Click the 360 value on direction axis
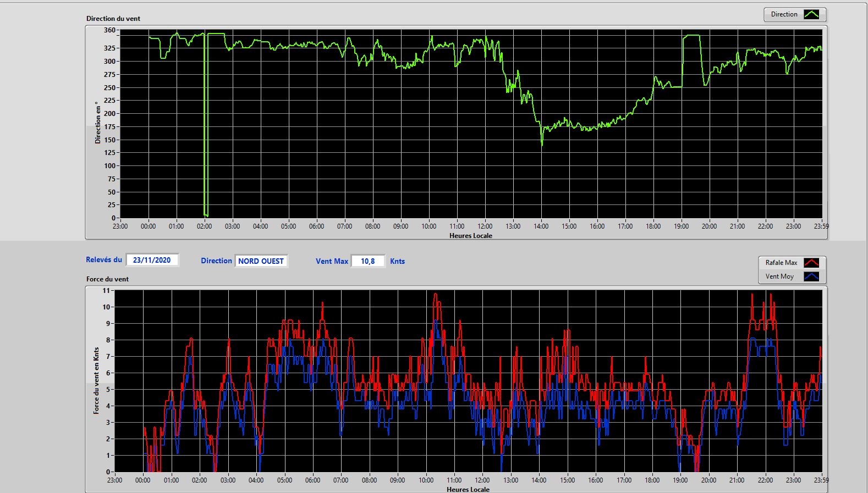 tap(109, 30)
